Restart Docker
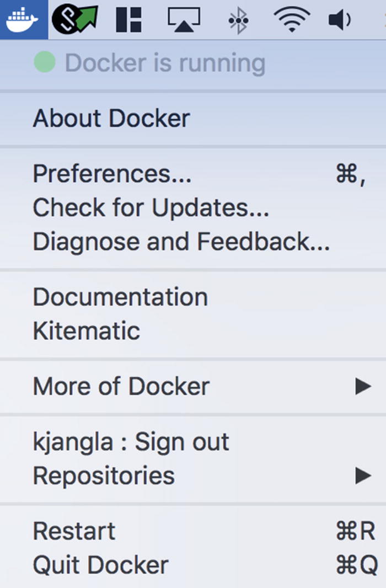The image size is (386, 588). point(74,531)
